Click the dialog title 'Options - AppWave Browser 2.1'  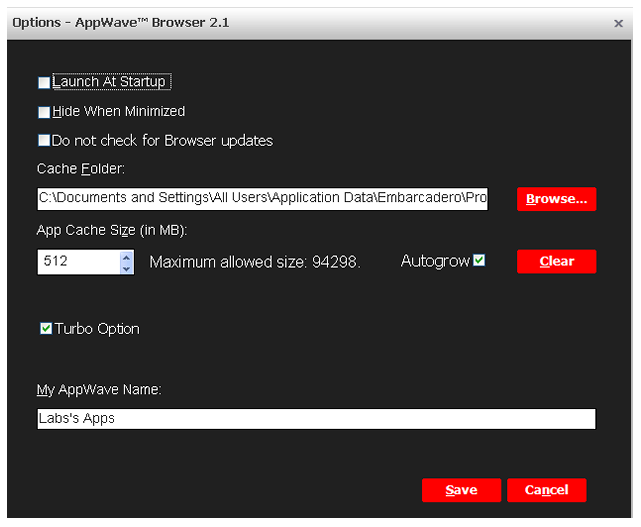point(121,23)
